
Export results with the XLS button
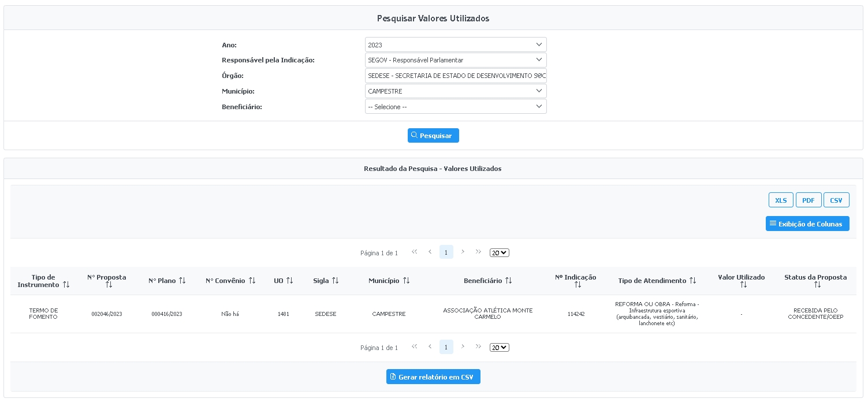781,200
